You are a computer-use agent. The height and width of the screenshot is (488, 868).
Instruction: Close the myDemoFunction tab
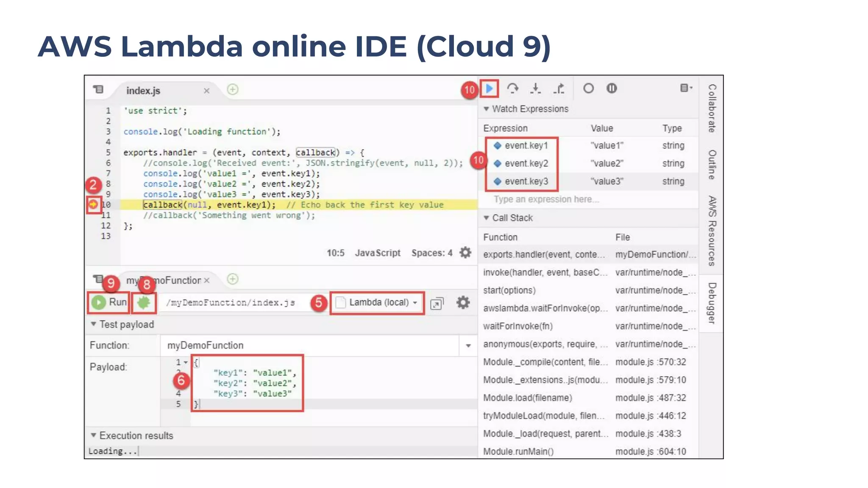click(x=207, y=280)
